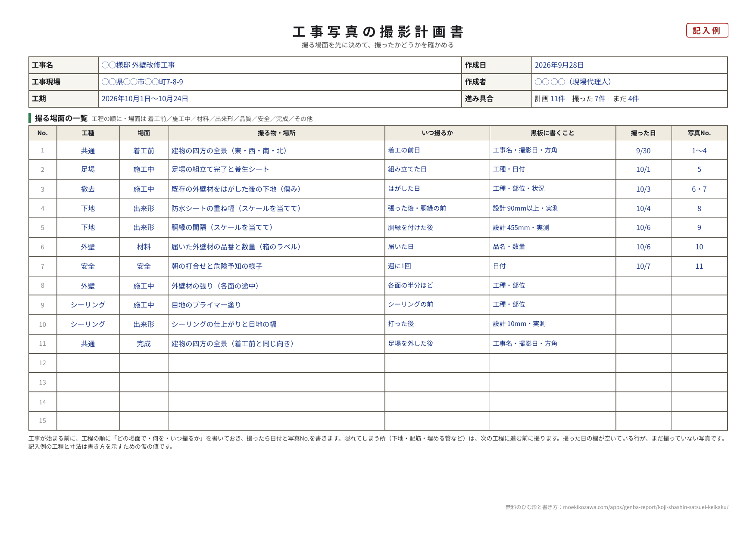Click the creation date 2026年9月28日
The image size is (756, 534).
tap(559, 65)
